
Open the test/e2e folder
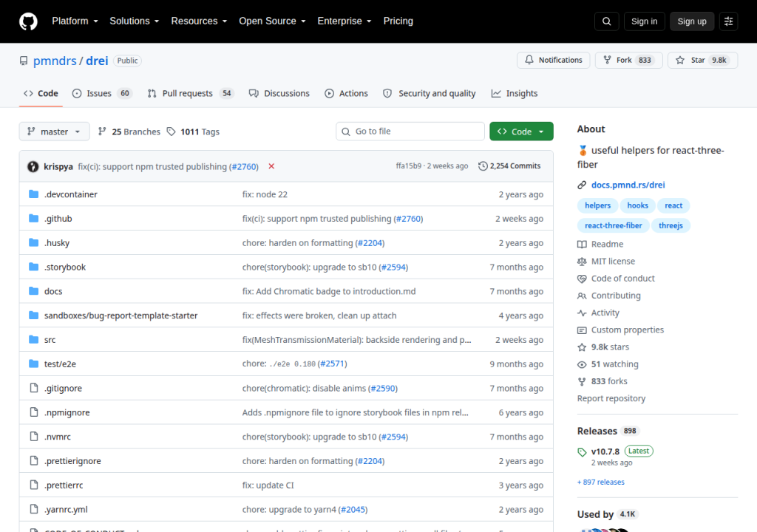pos(60,364)
